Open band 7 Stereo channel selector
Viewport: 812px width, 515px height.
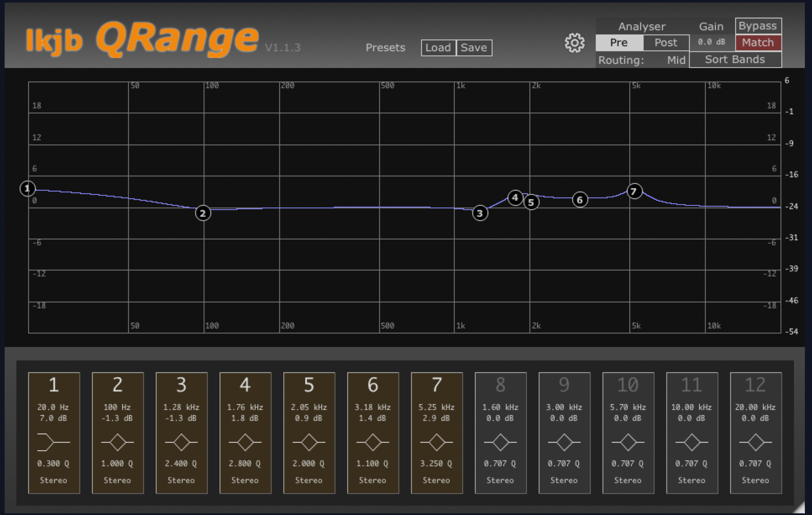(437, 480)
